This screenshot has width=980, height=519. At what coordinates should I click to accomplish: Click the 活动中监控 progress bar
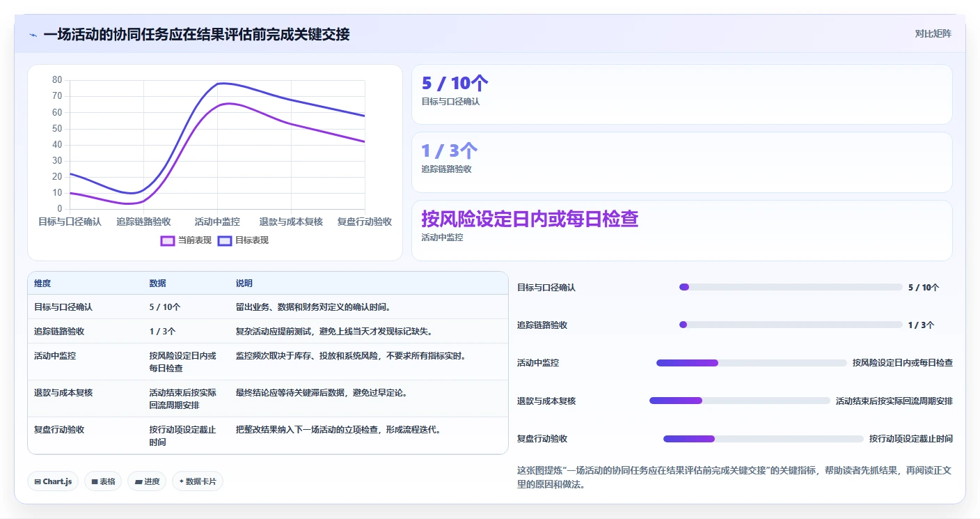click(752, 363)
